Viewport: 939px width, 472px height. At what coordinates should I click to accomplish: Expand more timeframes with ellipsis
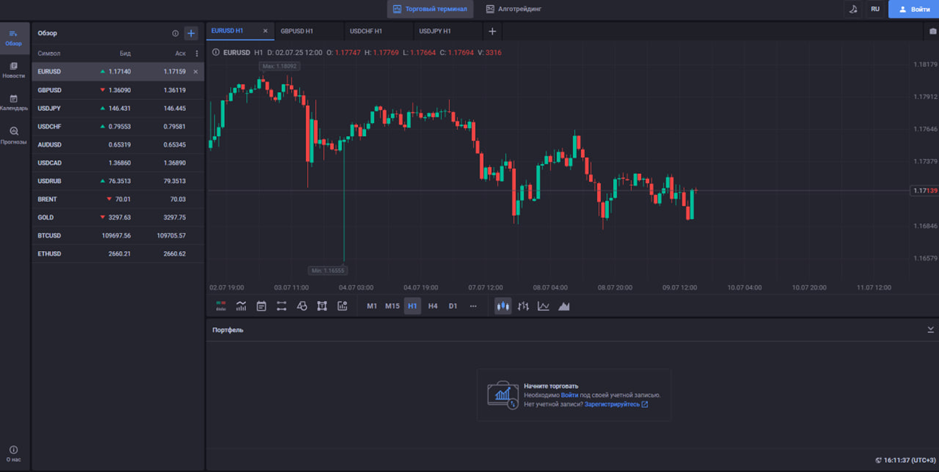point(473,306)
